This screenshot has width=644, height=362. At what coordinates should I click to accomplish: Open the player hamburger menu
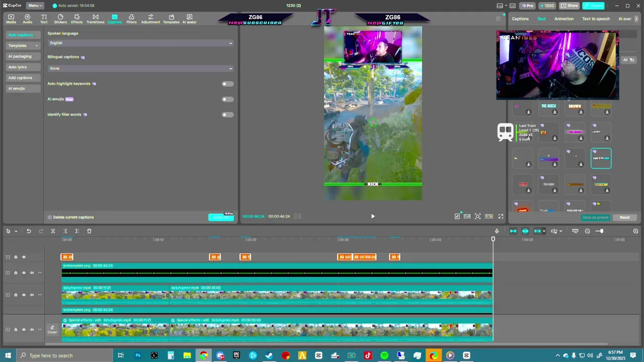tap(498, 19)
